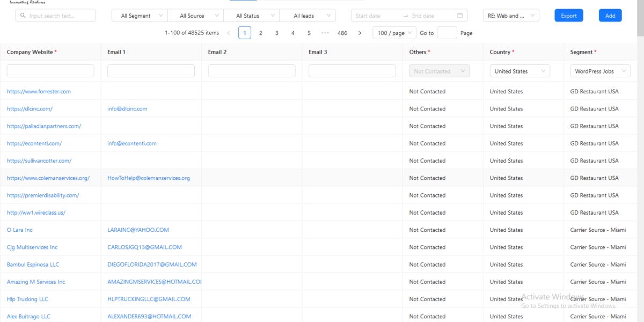
Task: Expand the All Segment dropdown
Action: tap(140, 16)
